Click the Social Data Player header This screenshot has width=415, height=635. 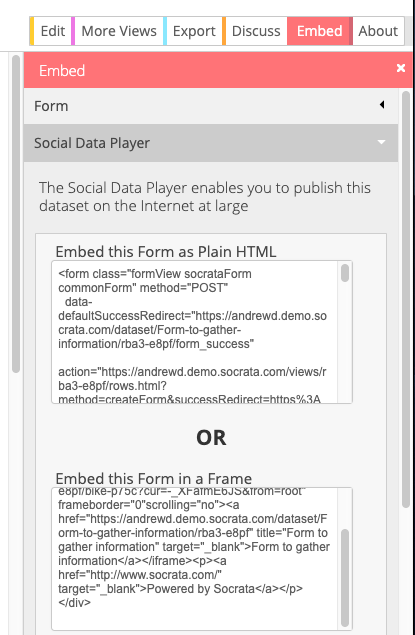(211, 143)
